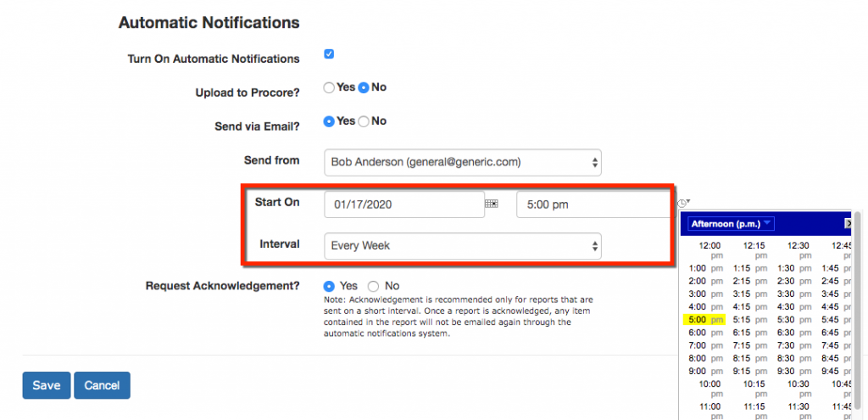Select No for Send via Email
The width and height of the screenshot is (868, 420).
pos(364,121)
